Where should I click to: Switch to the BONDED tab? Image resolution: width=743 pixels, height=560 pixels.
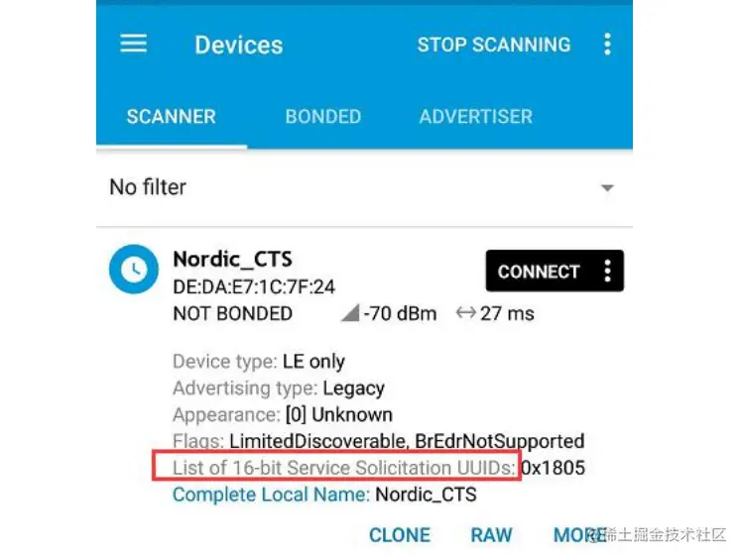click(323, 116)
